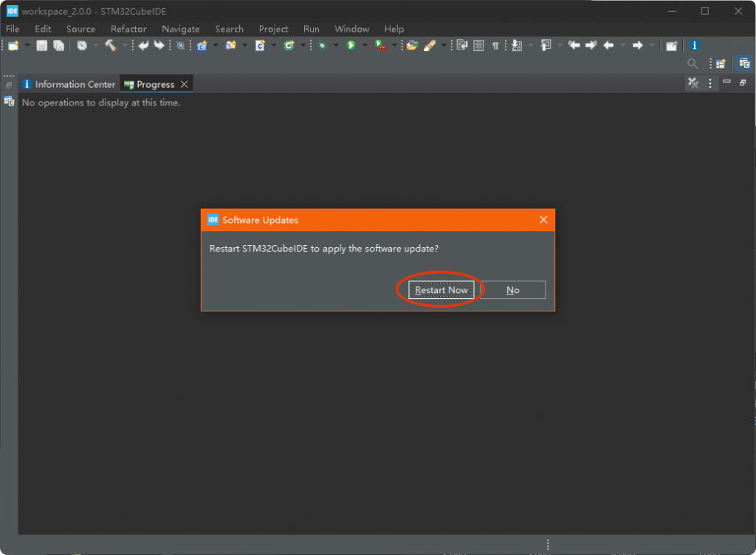Click the hammer Build icon
Viewport: 756px width, 555px height.
(x=110, y=46)
